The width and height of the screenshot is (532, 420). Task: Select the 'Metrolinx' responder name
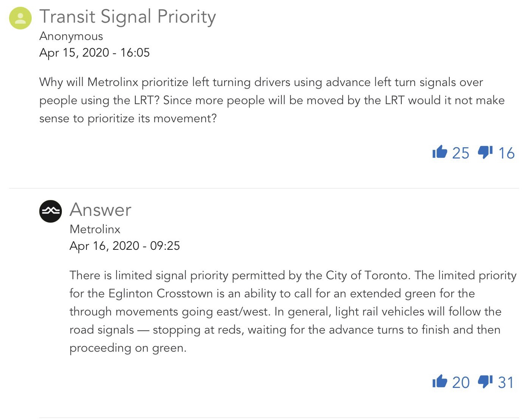click(95, 229)
